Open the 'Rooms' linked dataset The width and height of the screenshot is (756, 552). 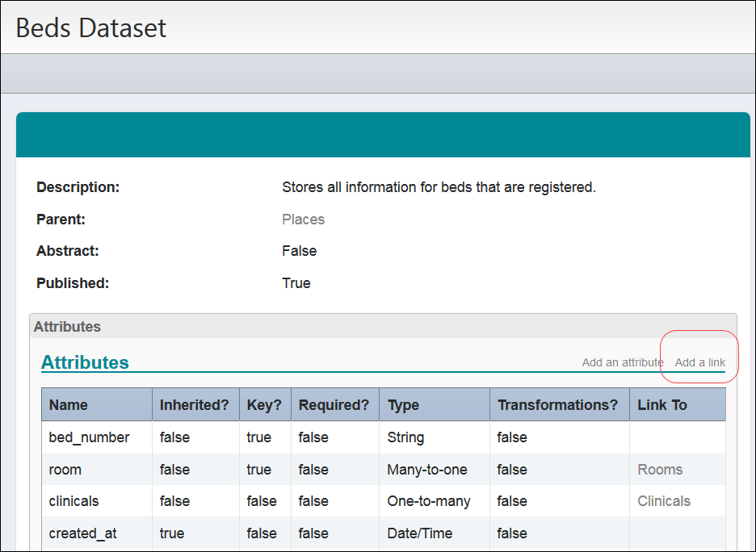tap(659, 469)
